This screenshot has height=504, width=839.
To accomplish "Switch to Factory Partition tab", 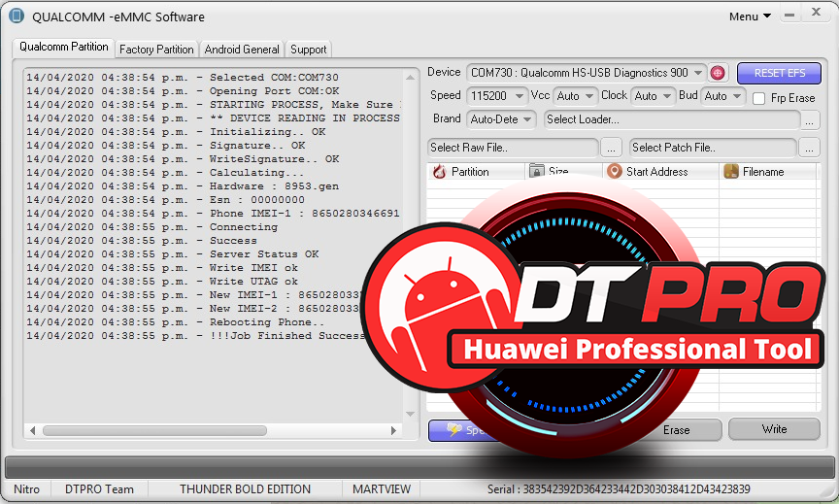I will click(156, 50).
